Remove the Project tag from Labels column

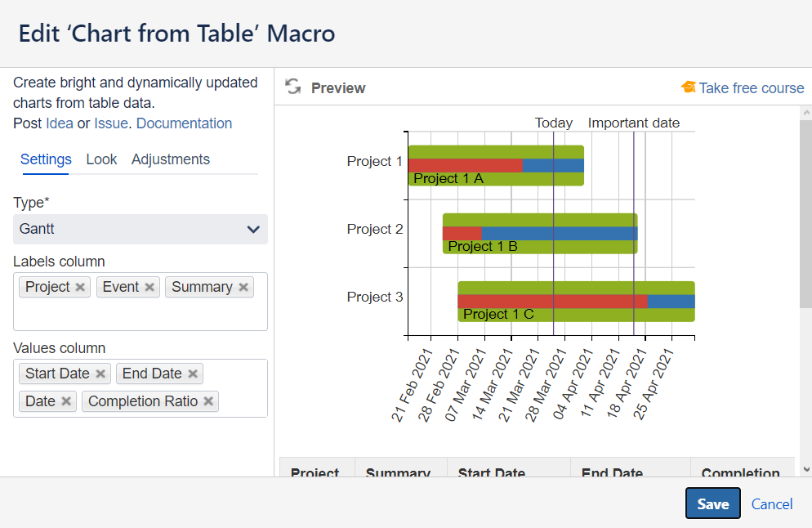point(80,287)
